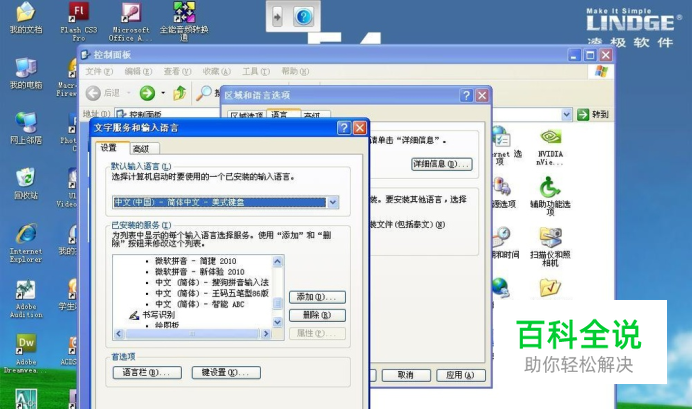Click the help button of 区域和语言选项 dialog
692x409 pixels.
coord(466,95)
